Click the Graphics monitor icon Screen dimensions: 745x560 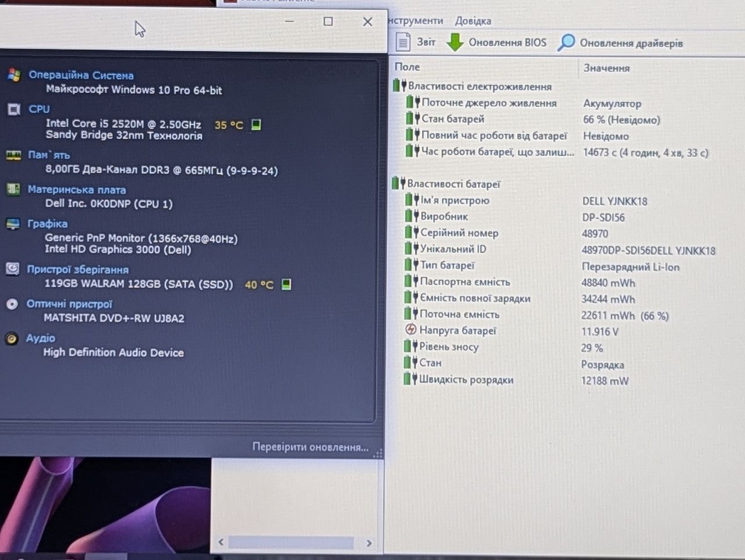click(x=13, y=224)
